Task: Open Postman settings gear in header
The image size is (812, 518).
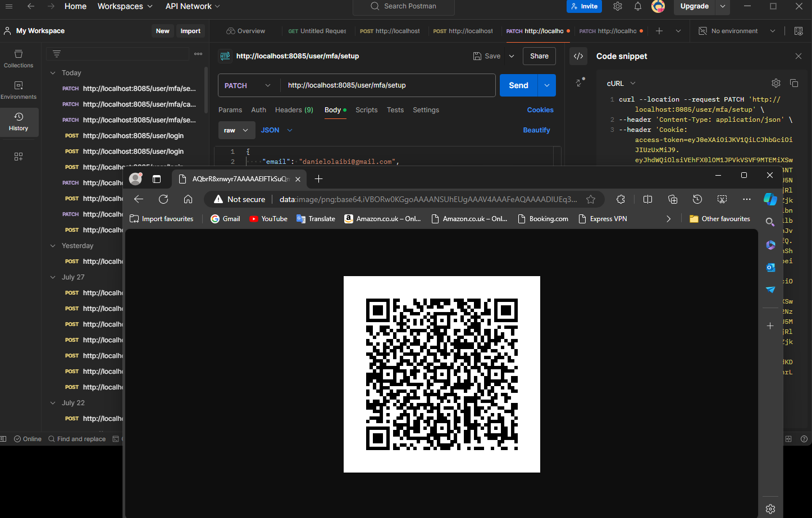Action: coord(618,6)
